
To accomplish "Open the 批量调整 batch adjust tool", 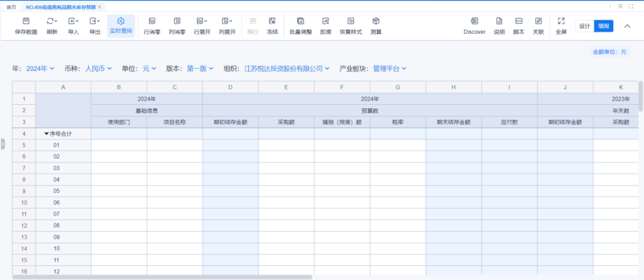I will pyautogui.click(x=301, y=22).
